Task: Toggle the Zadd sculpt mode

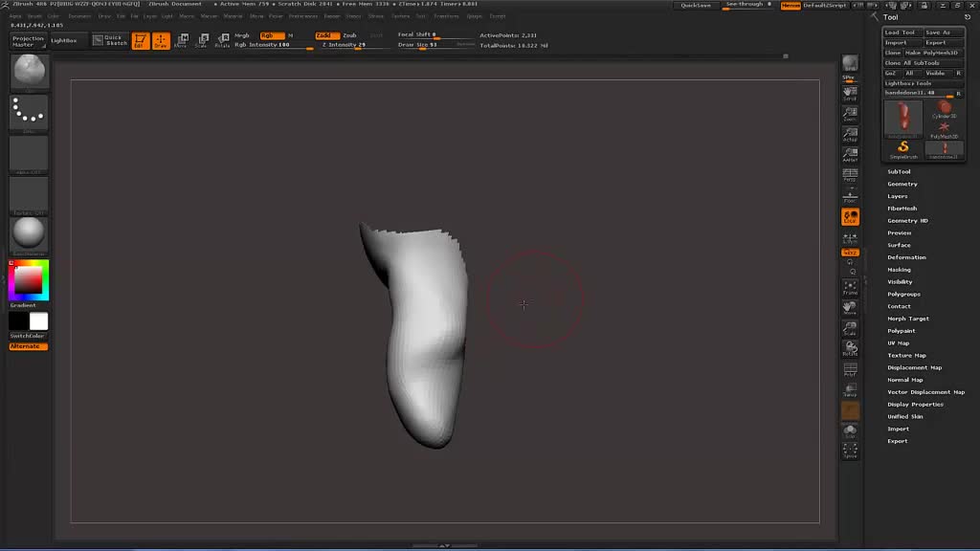Action: coord(326,35)
